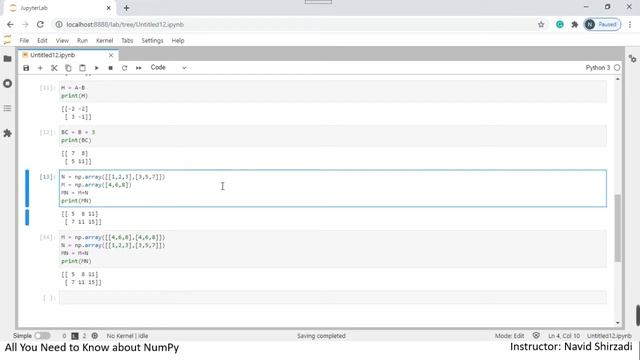This screenshot has width=640, height=360.
Task: Open the View menu
Action: (62, 40)
